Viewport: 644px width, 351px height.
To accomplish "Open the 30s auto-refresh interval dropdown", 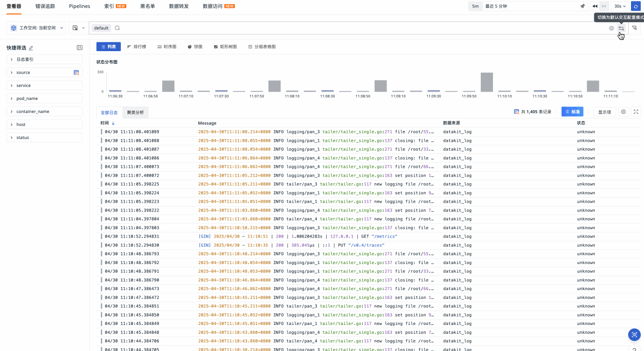I will pyautogui.click(x=620, y=6).
